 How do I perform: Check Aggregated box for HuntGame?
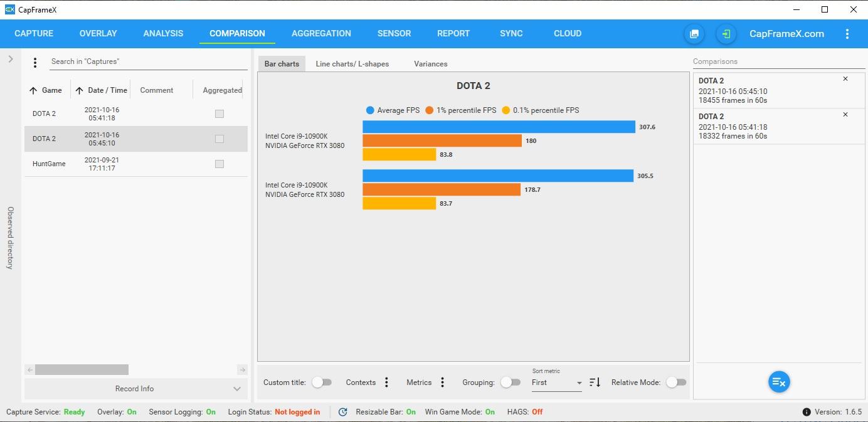(x=219, y=164)
